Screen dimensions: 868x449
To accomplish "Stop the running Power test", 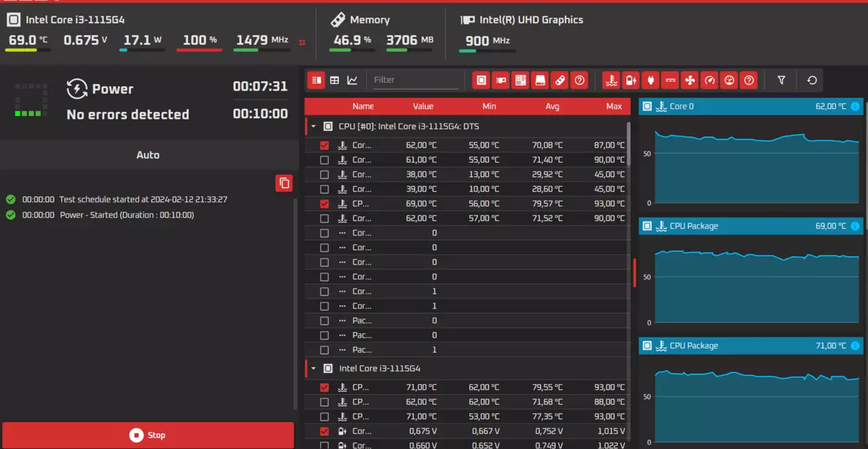I will (x=148, y=435).
